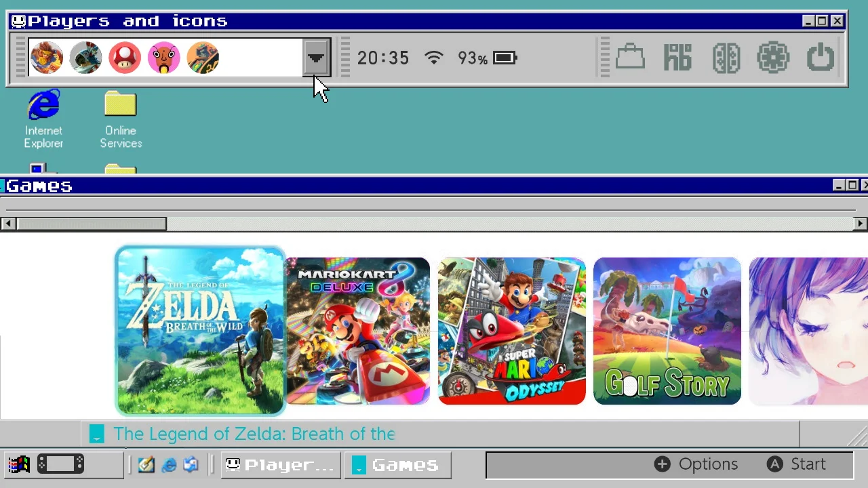Select the anime girl portrait game tile
The height and width of the screenshot is (488, 868).
[808, 331]
